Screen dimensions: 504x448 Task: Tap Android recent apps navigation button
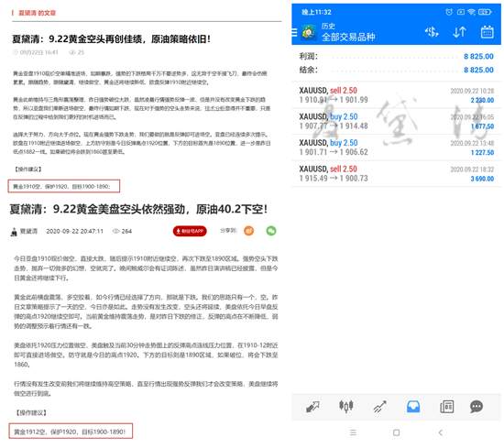pyautogui.click(x=353, y=432)
